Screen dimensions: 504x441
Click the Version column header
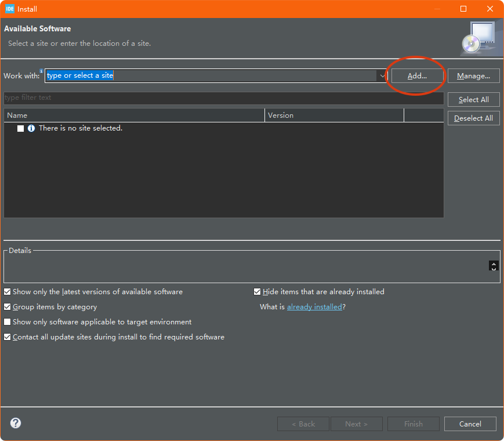tap(334, 115)
